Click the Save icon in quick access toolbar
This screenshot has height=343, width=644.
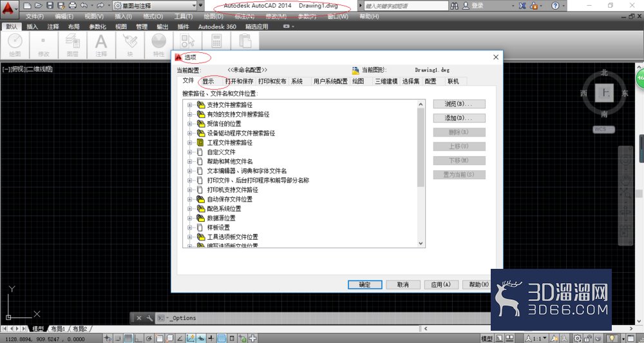coord(50,6)
